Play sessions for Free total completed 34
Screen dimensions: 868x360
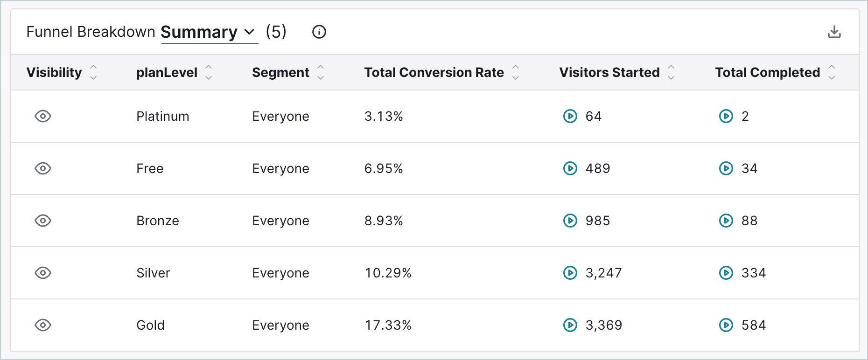click(726, 168)
